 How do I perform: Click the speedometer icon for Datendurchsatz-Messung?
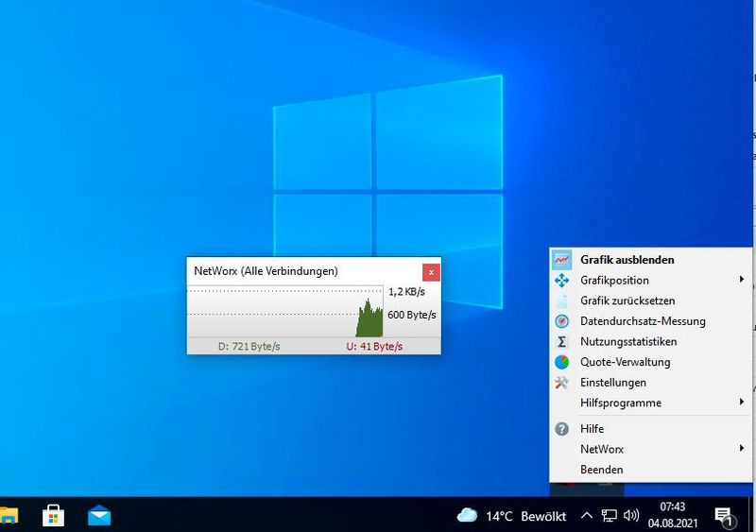[x=561, y=321]
